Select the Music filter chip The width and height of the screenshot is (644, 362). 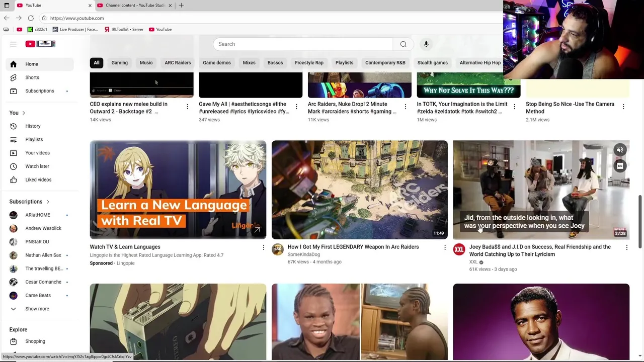(x=146, y=63)
